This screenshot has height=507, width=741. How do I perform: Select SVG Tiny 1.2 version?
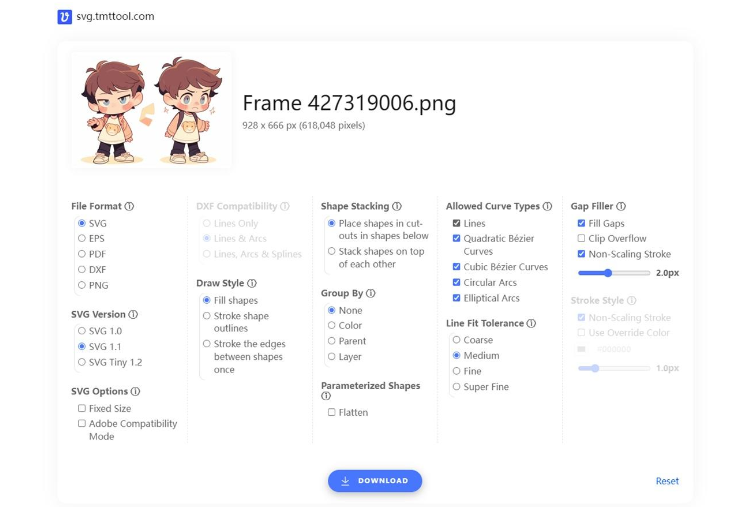point(82,362)
